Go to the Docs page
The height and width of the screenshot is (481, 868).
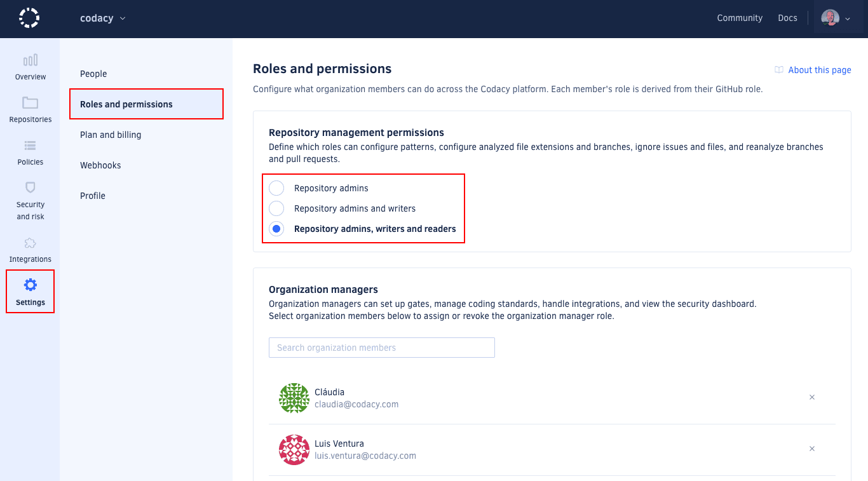(787, 18)
